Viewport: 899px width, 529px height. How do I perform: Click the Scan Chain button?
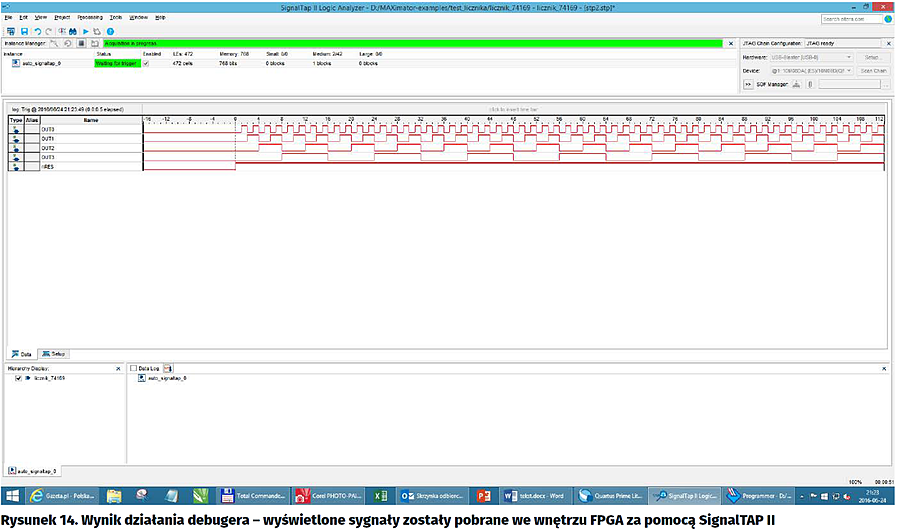click(872, 71)
